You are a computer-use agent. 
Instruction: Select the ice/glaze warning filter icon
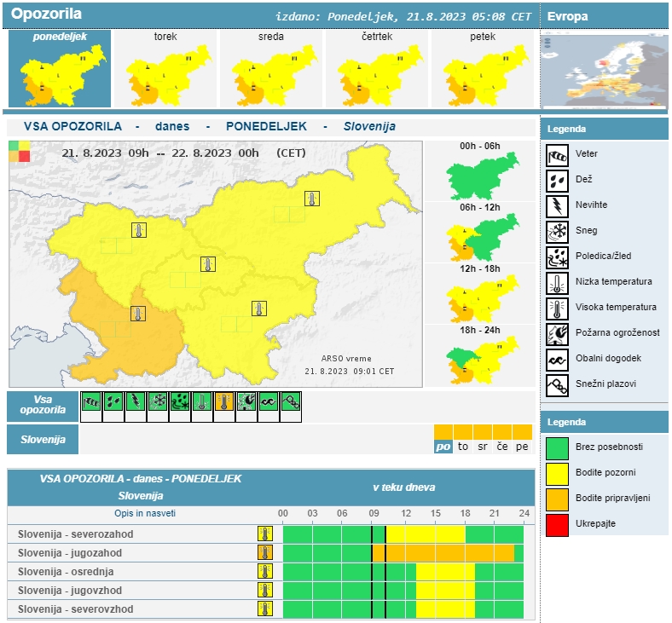coord(180,402)
